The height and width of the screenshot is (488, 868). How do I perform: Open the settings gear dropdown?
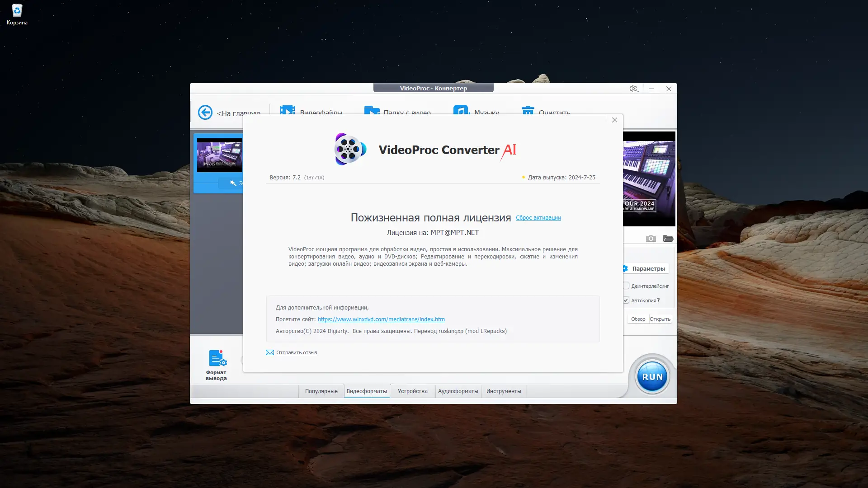634,89
